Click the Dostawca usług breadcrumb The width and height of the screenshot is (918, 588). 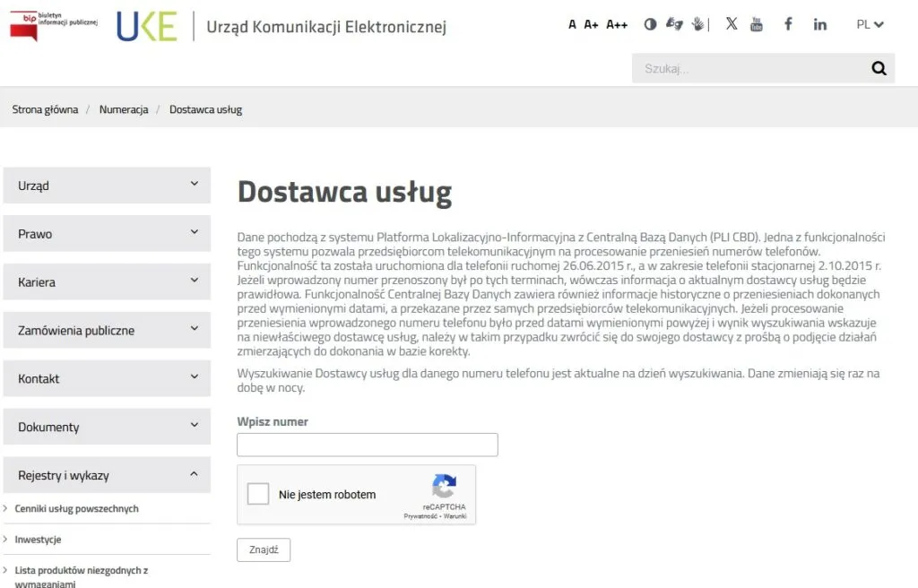[x=205, y=109]
